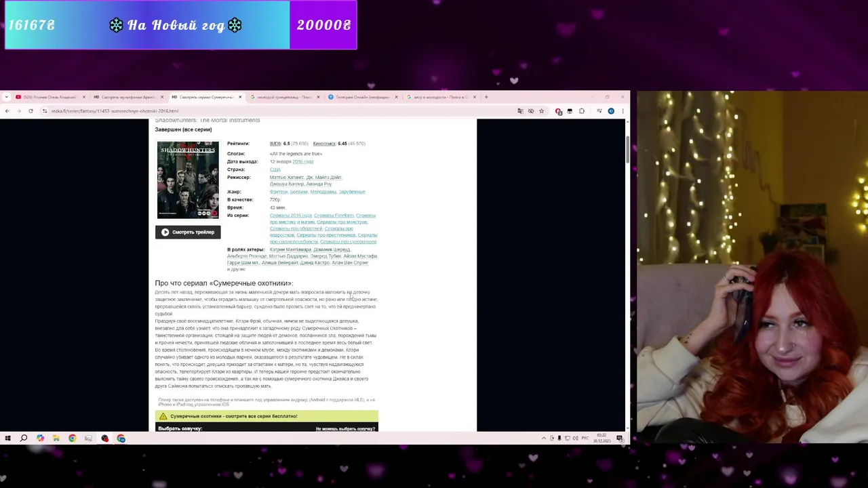
Task: Open the 'Мелодрамы' genre link
Action: tap(323, 192)
